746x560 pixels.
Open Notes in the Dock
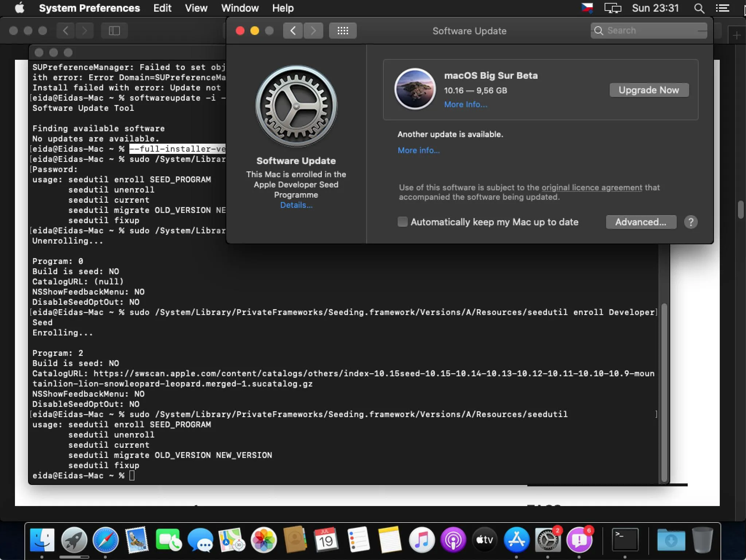point(390,540)
